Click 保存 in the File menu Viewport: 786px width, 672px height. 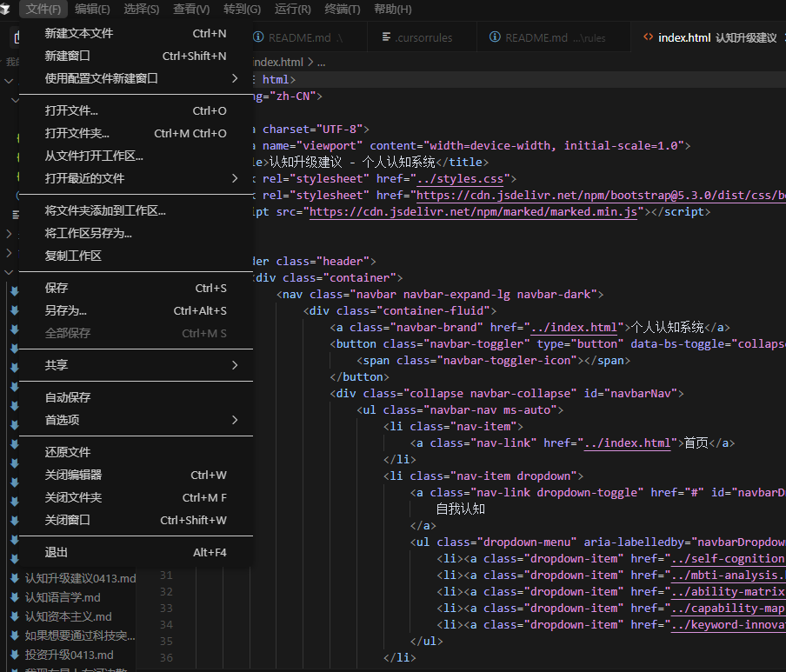click(x=136, y=288)
